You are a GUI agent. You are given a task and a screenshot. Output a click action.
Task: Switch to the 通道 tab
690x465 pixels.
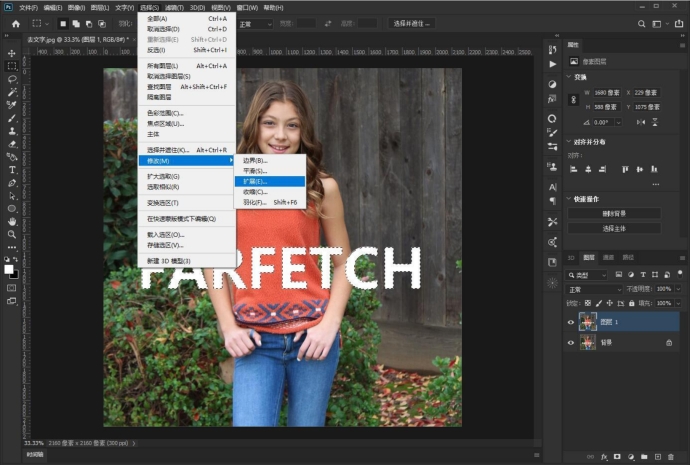608,257
